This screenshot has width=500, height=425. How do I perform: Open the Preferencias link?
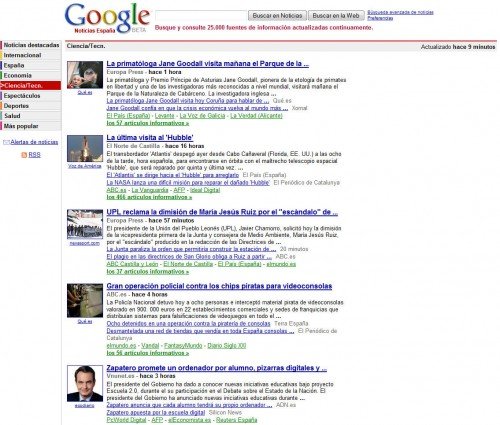tap(380, 18)
